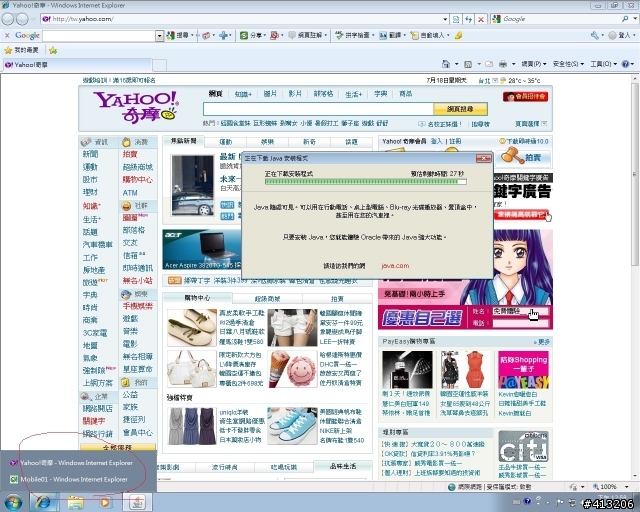
Task: Open the IE search provider dropdown arrow
Action: [634, 19]
